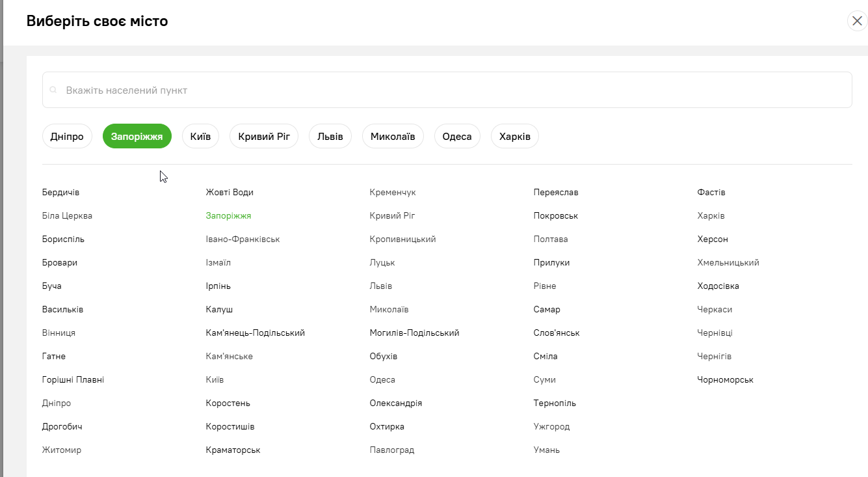Select green Запоріжжя list entry
Viewport: 868px width, 477px height.
pyautogui.click(x=228, y=216)
